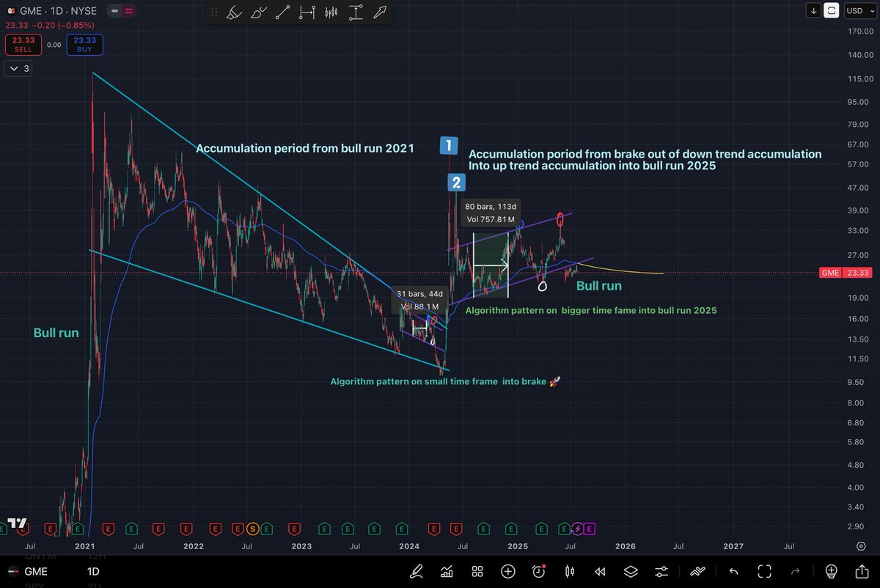This screenshot has width=880, height=588.
Task: Tap the purple E earnings marker near Jul 2025
Action: tap(590, 528)
